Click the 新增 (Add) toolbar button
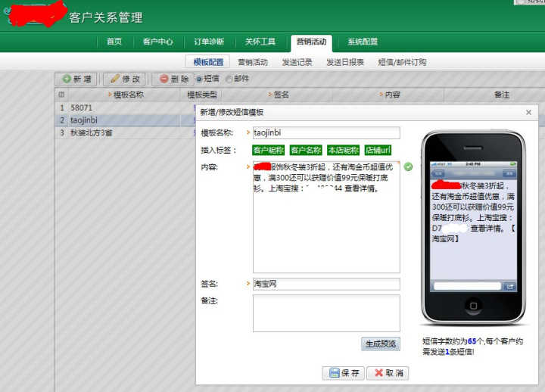The image size is (545, 392). (77, 79)
